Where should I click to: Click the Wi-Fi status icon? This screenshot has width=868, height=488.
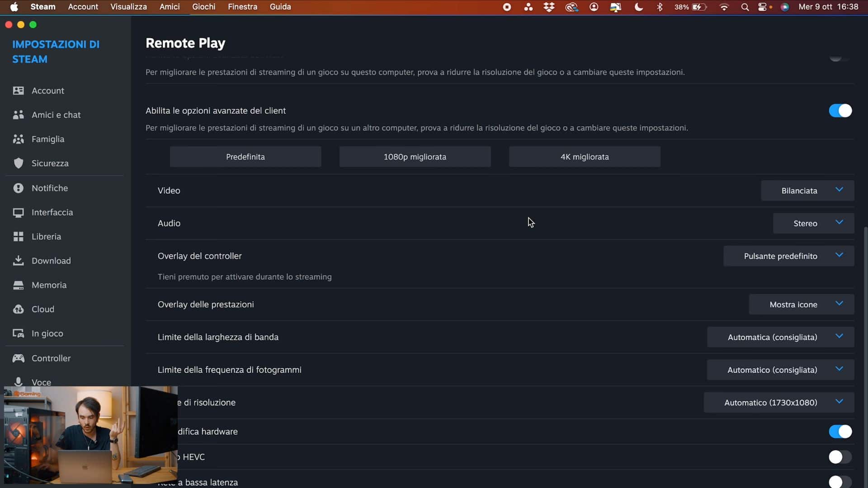[x=724, y=7]
